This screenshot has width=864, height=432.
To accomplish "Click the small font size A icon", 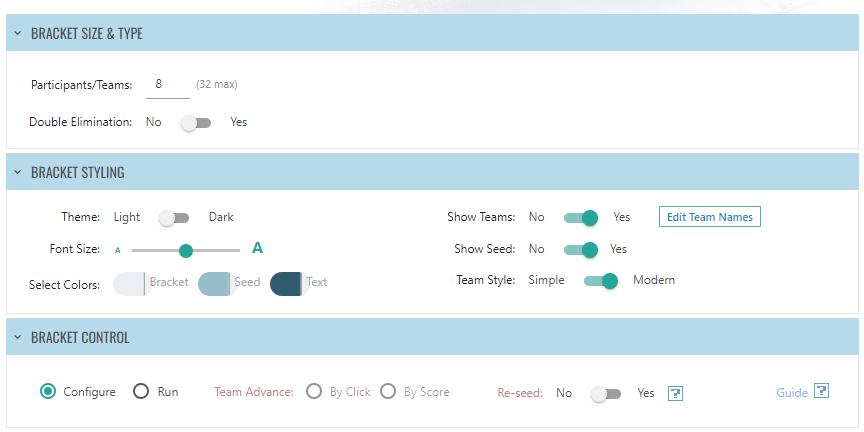I will point(118,250).
